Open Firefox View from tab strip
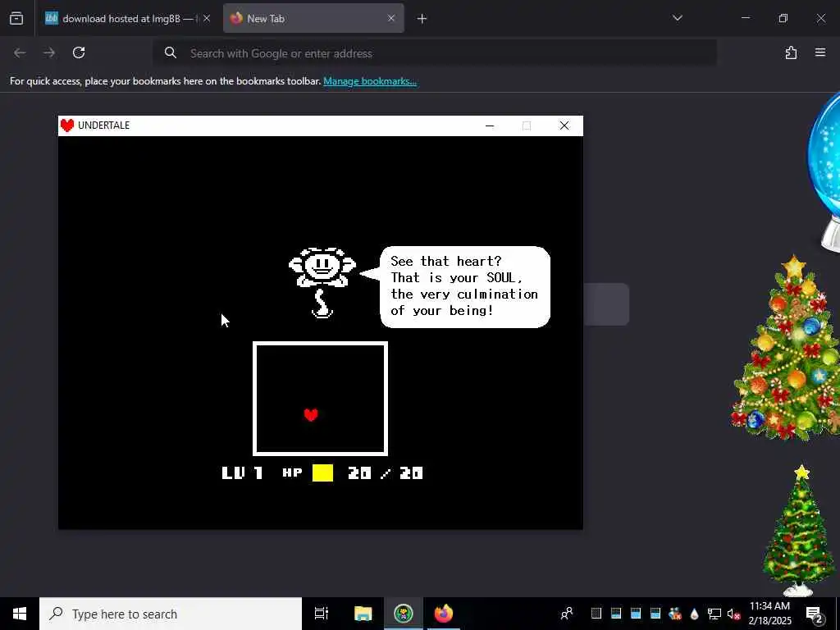 pos(16,18)
